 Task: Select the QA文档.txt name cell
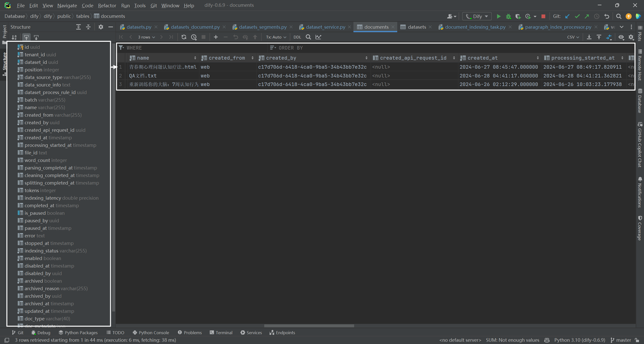(x=163, y=76)
